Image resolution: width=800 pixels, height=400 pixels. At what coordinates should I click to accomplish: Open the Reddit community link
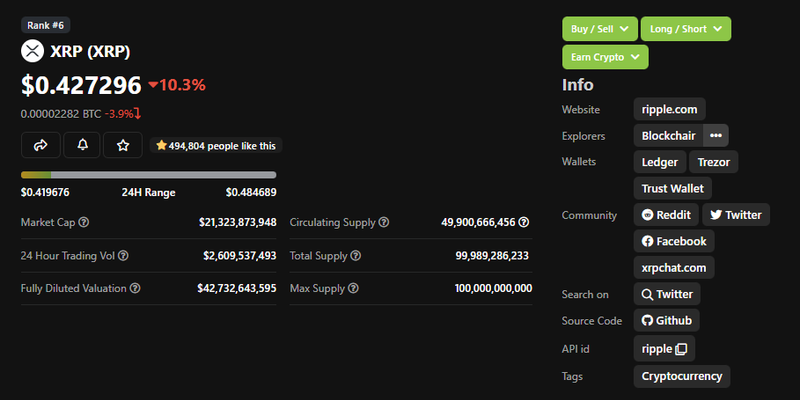[665, 215]
